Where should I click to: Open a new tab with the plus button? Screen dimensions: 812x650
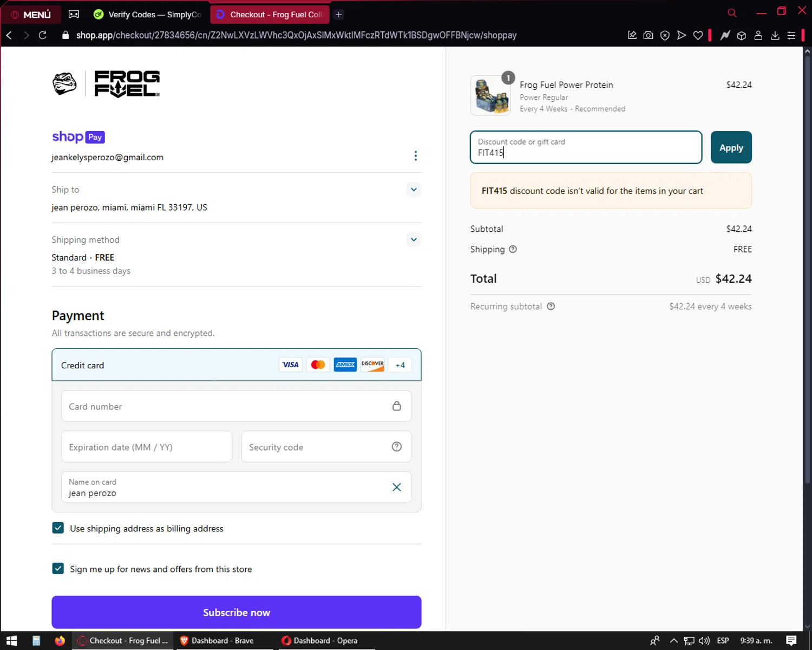point(338,15)
